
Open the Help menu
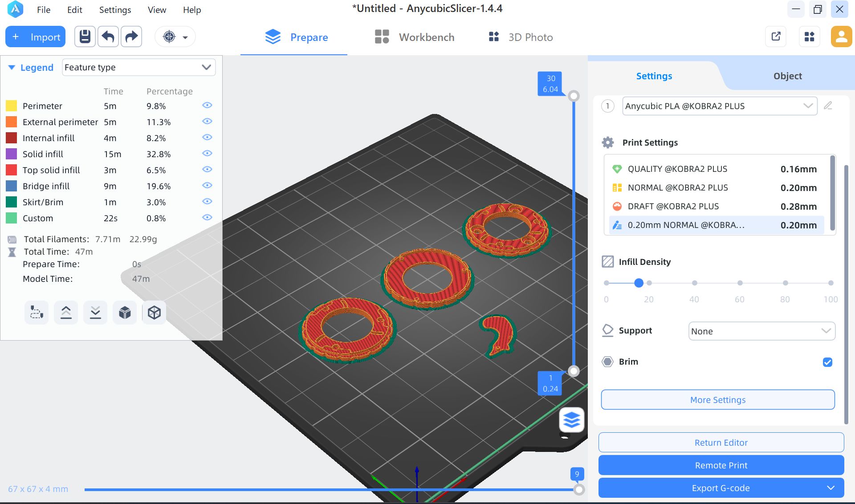[192, 10]
